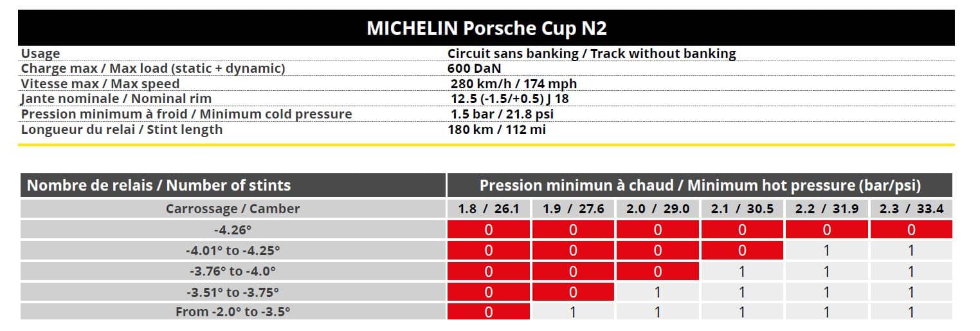Click the 600 DaN max load value

[x=474, y=68]
